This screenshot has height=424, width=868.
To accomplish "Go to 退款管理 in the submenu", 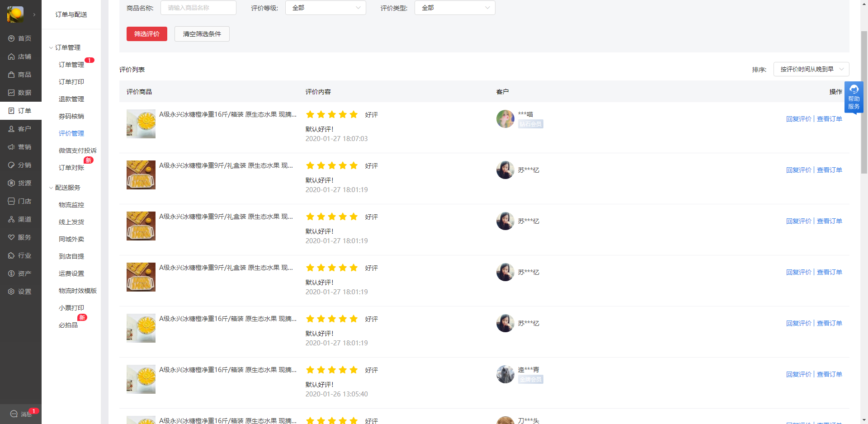I will tap(71, 99).
